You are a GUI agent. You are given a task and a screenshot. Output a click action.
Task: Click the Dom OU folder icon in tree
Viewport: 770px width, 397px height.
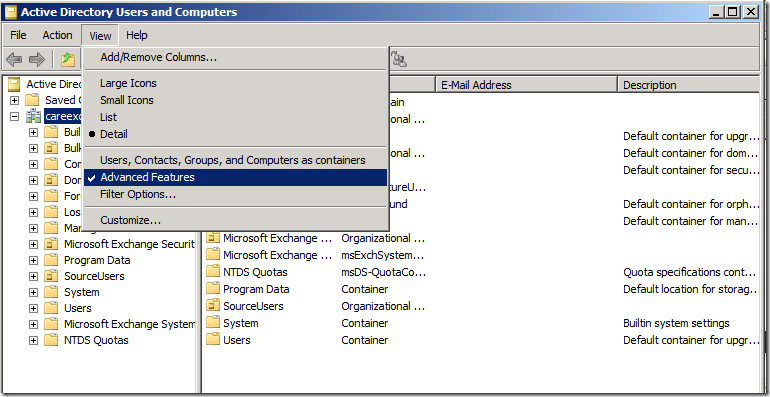click(x=51, y=180)
